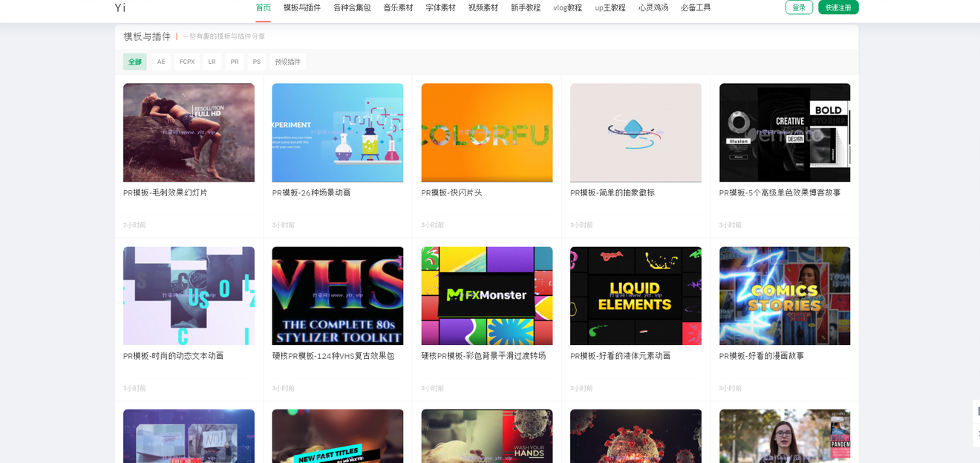The width and height of the screenshot is (980, 463).
Task: Select up主教程 in navigation
Action: [610, 7]
